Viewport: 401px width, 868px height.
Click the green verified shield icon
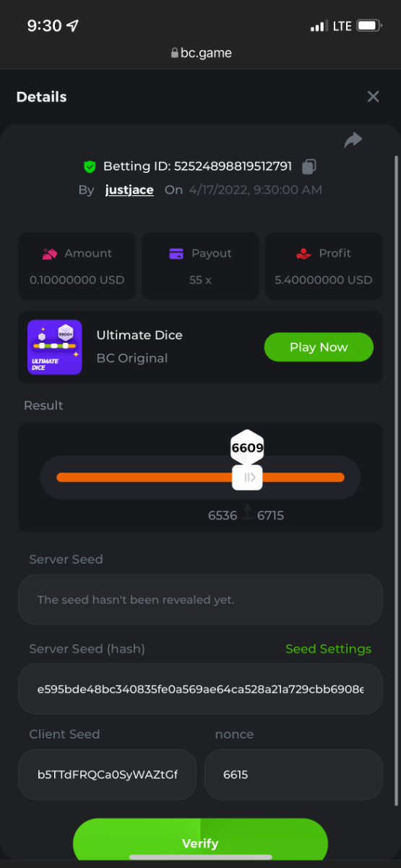coord(90,166)
